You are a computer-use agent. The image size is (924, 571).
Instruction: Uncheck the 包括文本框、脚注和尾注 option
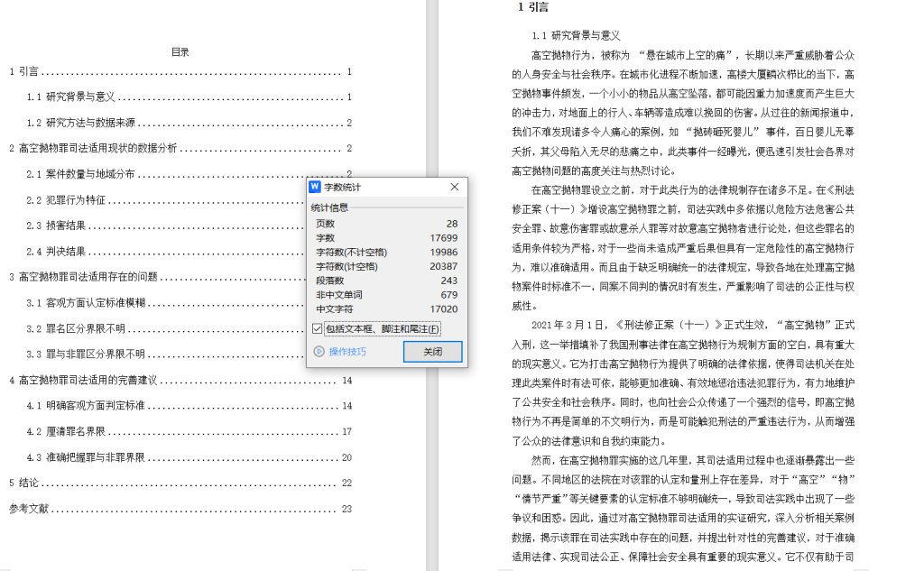tap(315, 327)
